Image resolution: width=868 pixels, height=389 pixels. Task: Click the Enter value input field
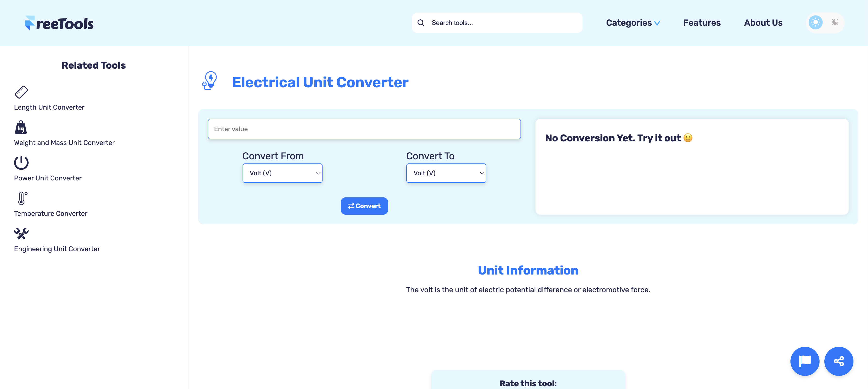coord(364,129)
